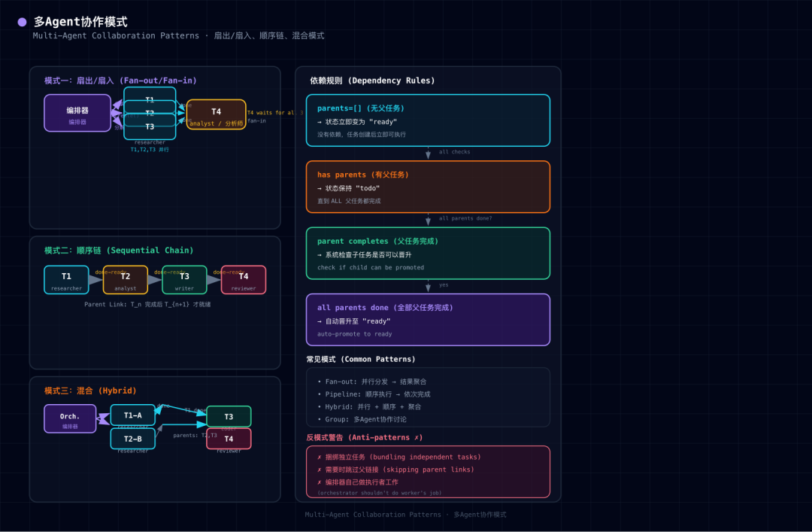Click the 'Parent Link: T_n 完成后' caption

(147, 304)
